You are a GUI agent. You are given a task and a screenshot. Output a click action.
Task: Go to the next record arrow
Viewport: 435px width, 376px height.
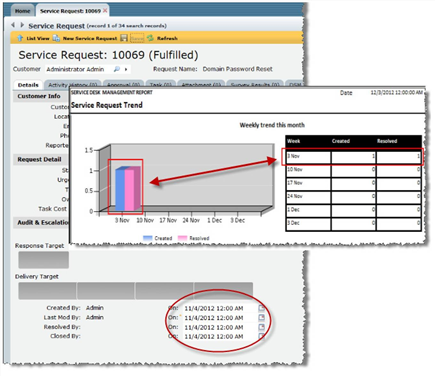click(22, 25)
